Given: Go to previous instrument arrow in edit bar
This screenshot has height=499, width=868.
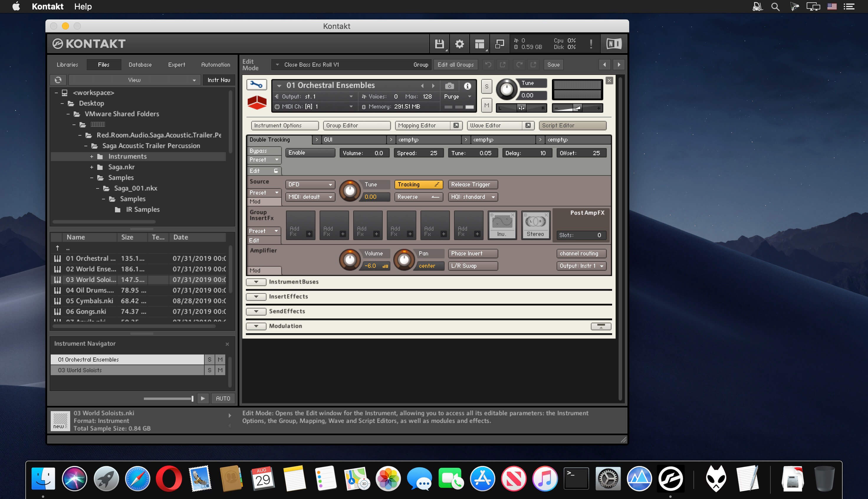Looking at the screenshot, I should pyautogui.click(x=605, y=64).
